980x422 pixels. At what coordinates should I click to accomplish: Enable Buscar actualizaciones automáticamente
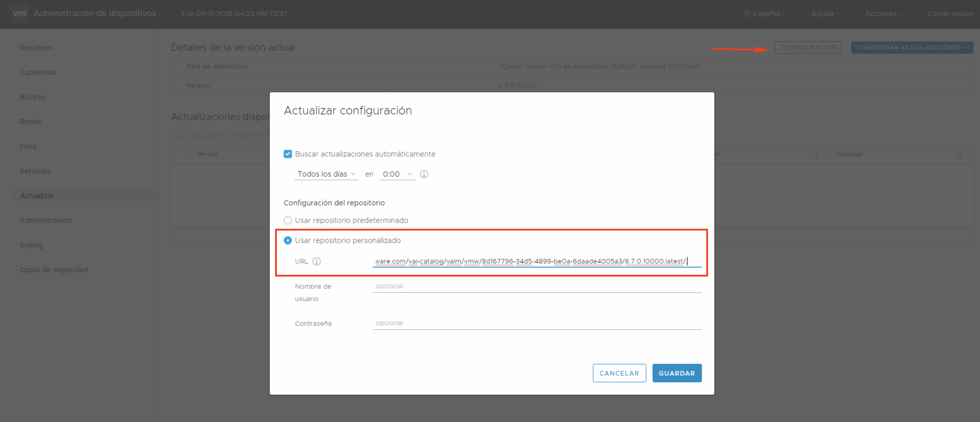287,154
